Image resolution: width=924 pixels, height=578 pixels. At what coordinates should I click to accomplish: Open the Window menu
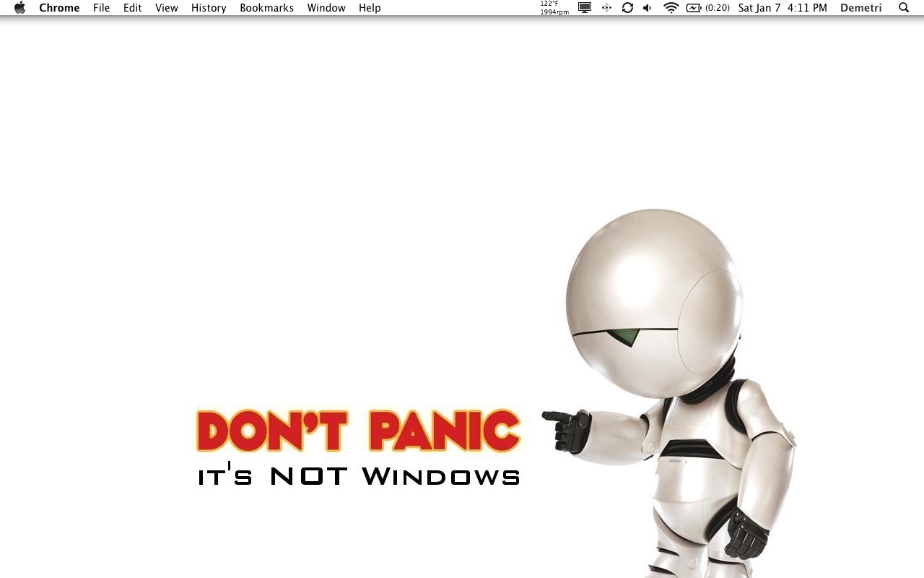(x=326, y=8)
